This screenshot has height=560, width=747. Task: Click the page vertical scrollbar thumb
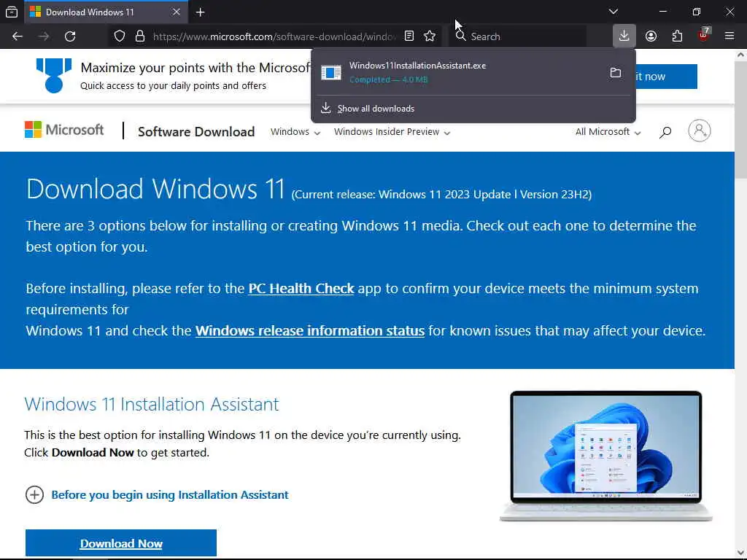741,120
